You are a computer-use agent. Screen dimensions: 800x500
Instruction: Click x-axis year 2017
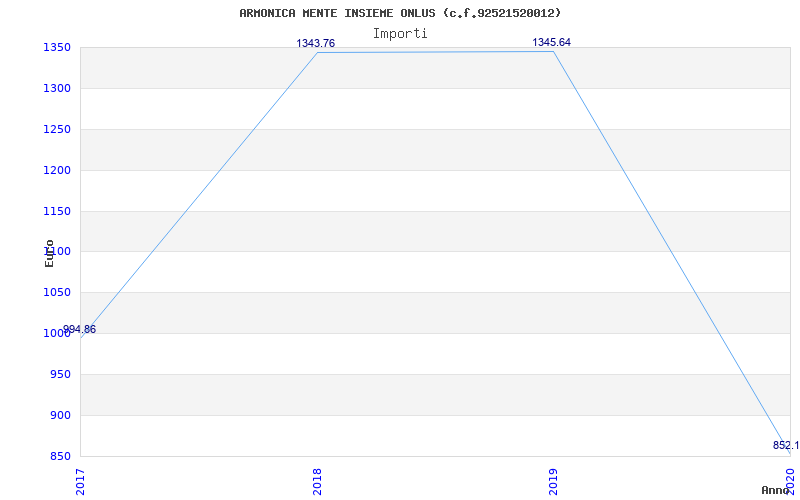pos(80,482)
